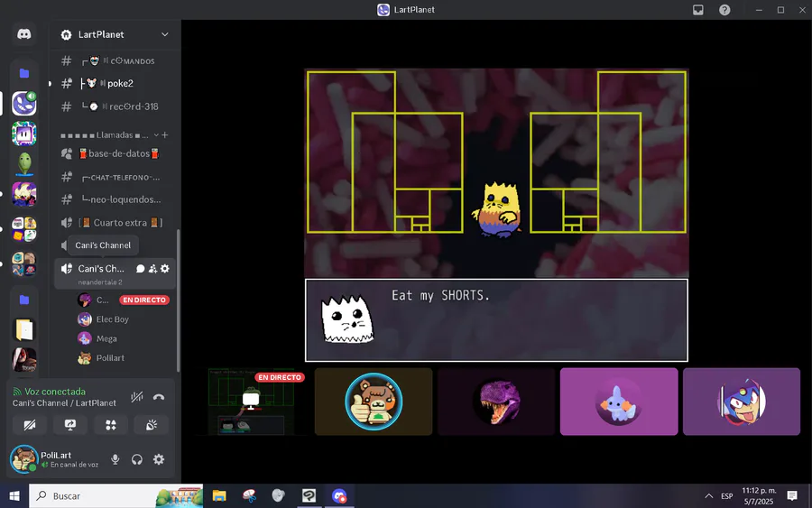Screen dimensions: 812x508
Task: Show hidden system tray icons
Action: 709,496
